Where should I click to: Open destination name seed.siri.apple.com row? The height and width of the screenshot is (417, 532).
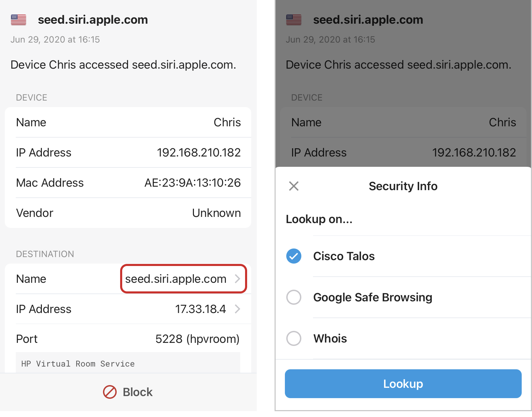coord(128,279)
